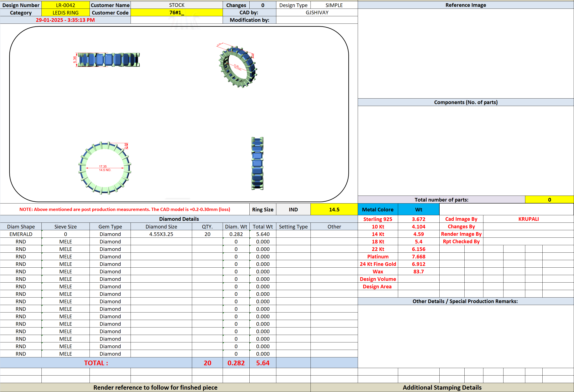Select Platinum weight 7.668
Image resolution: width=574 pixels, height=392 pixels.
point(419,256)
